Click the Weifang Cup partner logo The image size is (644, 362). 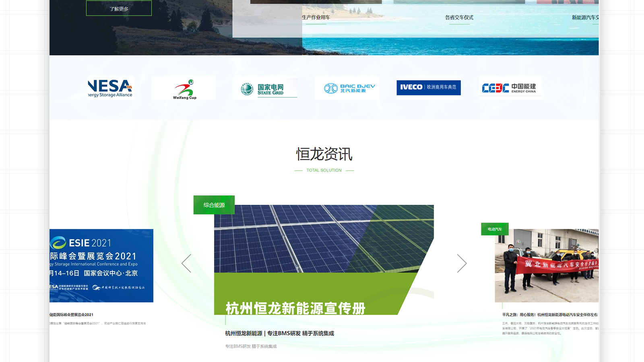click(x=184, y=88)
